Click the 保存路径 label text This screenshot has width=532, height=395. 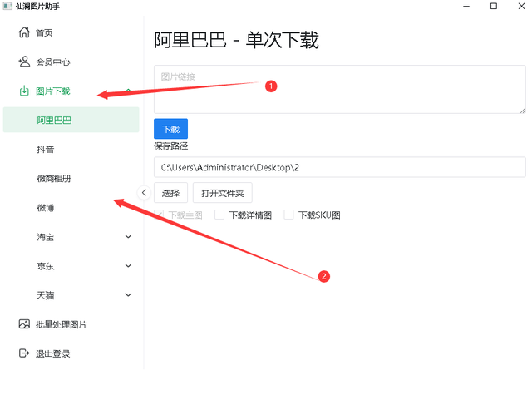[170, 146]
